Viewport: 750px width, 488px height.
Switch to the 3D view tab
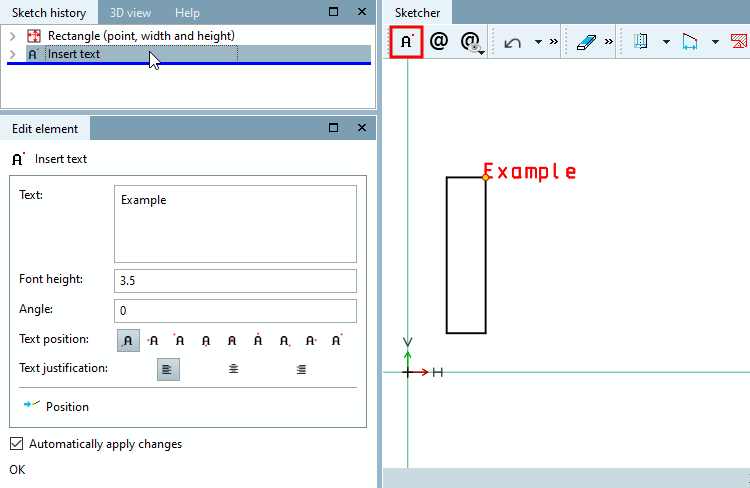coord(131,13)
